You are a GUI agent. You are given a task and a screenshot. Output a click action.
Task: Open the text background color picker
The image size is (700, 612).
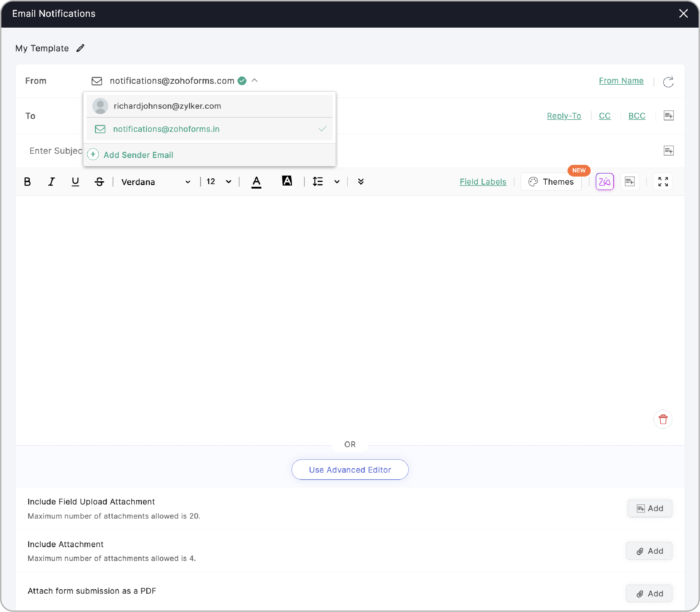287,181
